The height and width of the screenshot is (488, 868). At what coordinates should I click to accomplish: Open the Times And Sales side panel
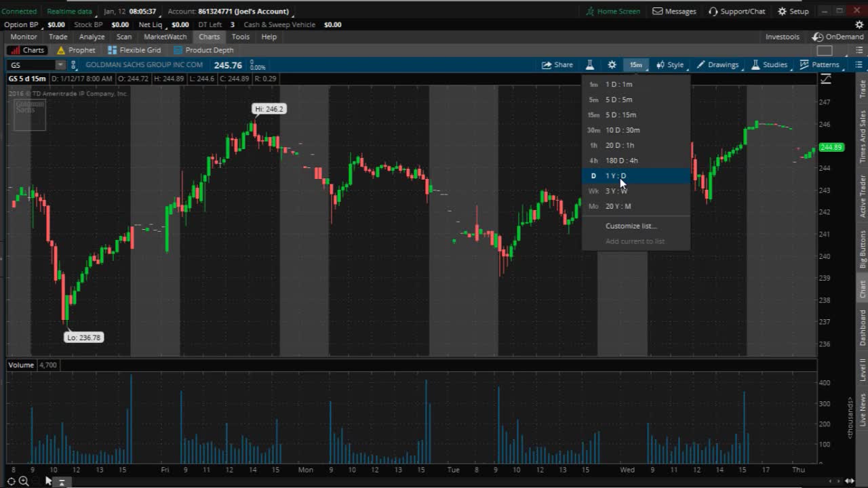point(863,136)
